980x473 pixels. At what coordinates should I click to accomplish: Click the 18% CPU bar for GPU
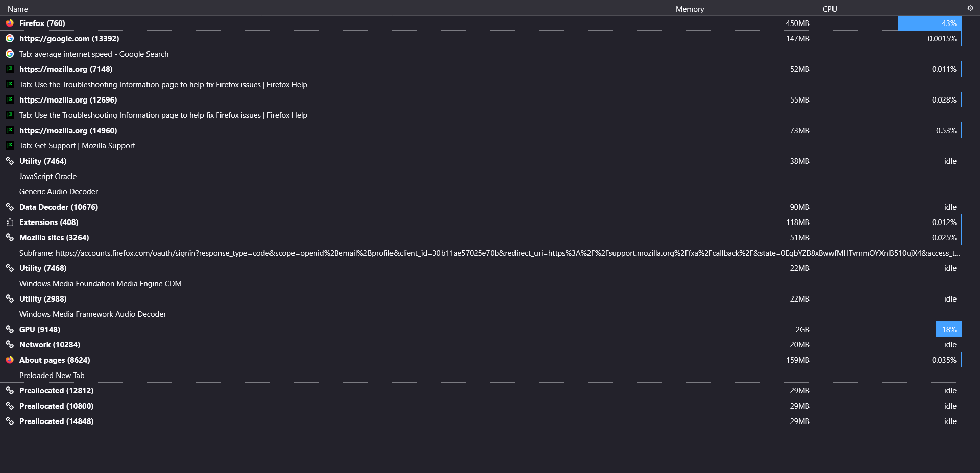[x=948, y=329]
